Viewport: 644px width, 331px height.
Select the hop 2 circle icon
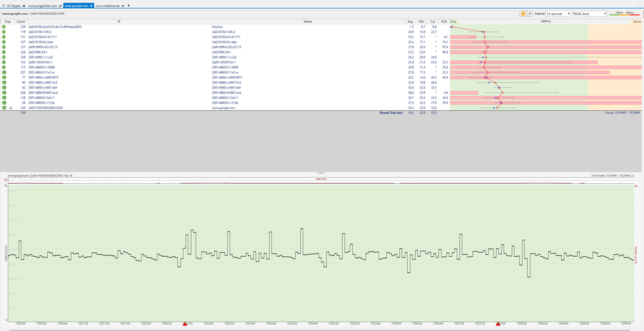click(x=4, y=32)
